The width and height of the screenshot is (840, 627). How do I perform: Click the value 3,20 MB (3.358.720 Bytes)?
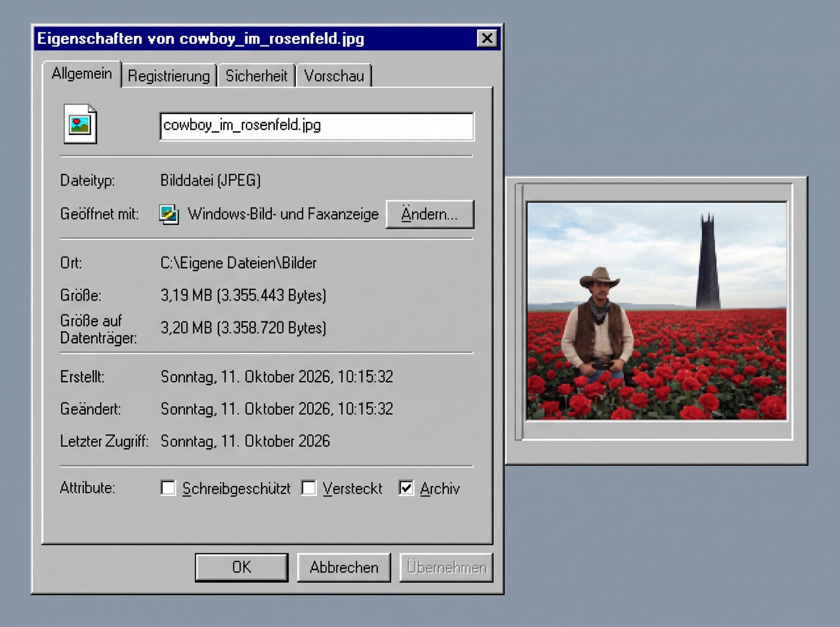point(243,328)
